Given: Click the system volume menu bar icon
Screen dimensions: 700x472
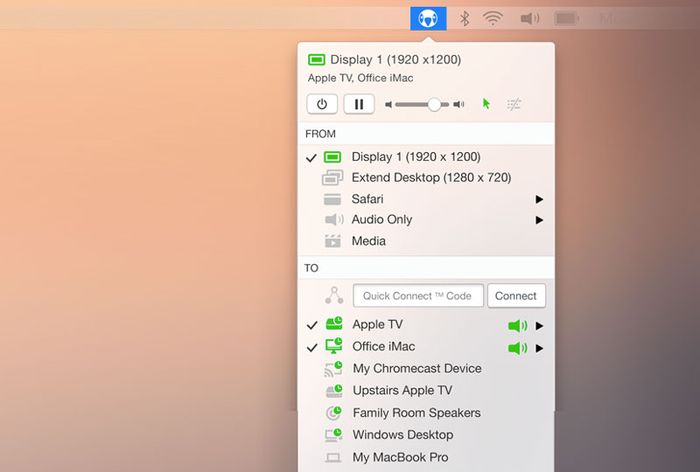Looking at the screenshot, I should point(530,18).
